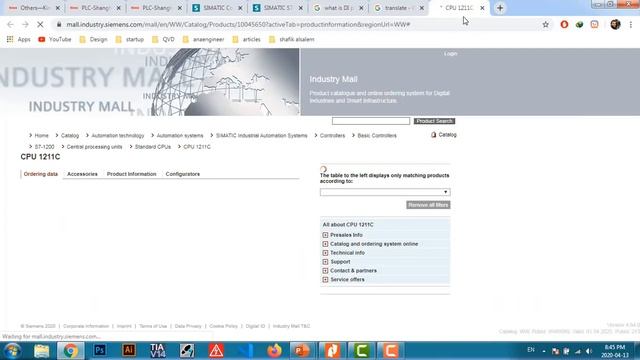Close the CPU 1211C browser tab
This screenshot has height=360, width=640.
point(482,8)
